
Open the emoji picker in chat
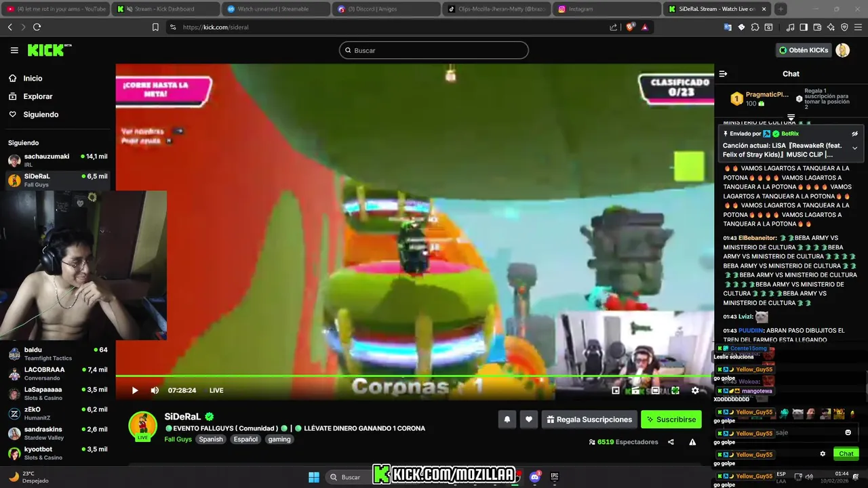(x=848, y=432)
